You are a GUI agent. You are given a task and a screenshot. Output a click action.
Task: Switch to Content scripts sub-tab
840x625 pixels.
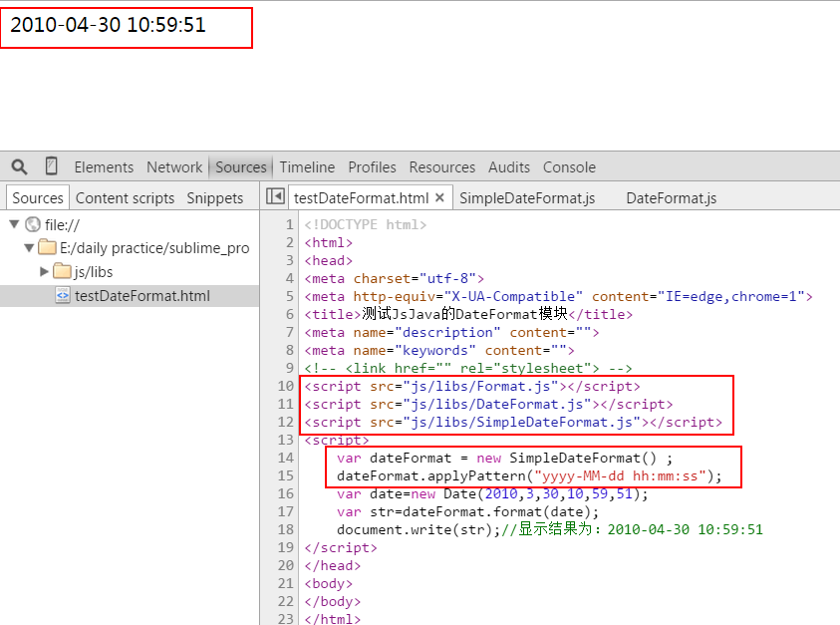[125, 197]
